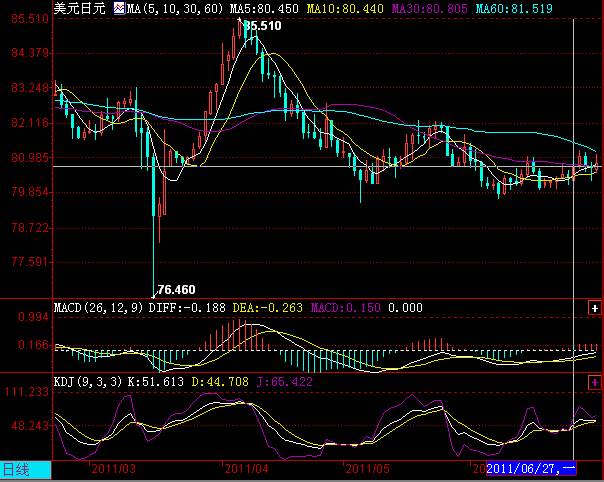Click the MA60:81.519 value
Image resolution: width=604 pixels, height=482 pixels.
point(514,8)
